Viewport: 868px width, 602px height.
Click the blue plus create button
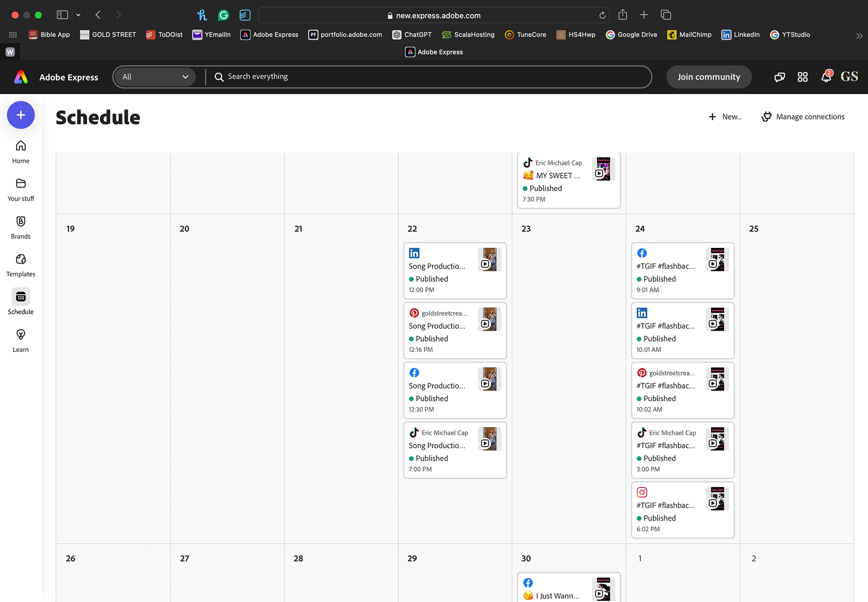click(21, 115)
